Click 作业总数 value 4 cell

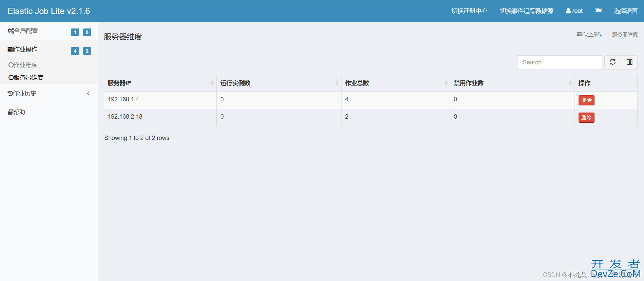395,100
